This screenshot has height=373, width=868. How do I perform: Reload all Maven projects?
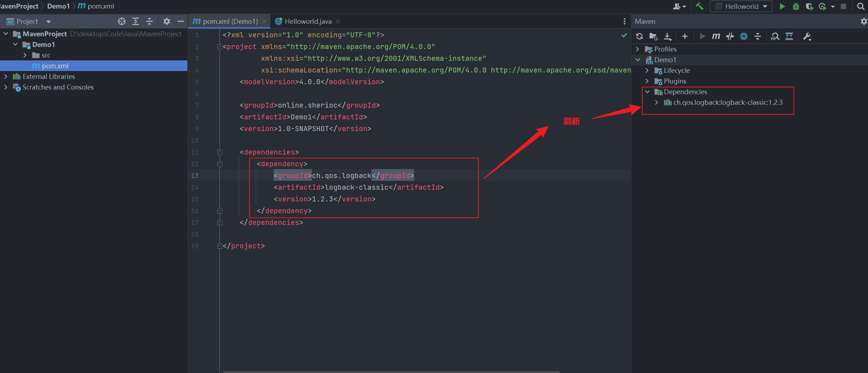click(x=639, y=36)
